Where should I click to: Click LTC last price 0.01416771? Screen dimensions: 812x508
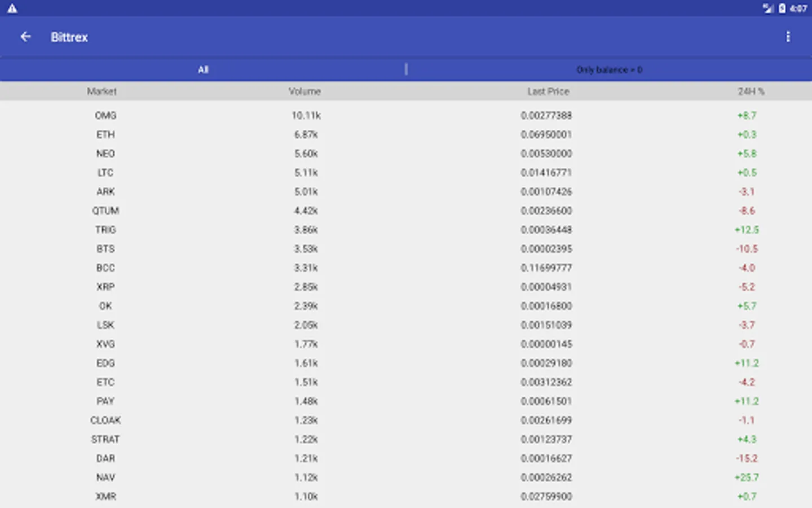(x=546, y=173)
